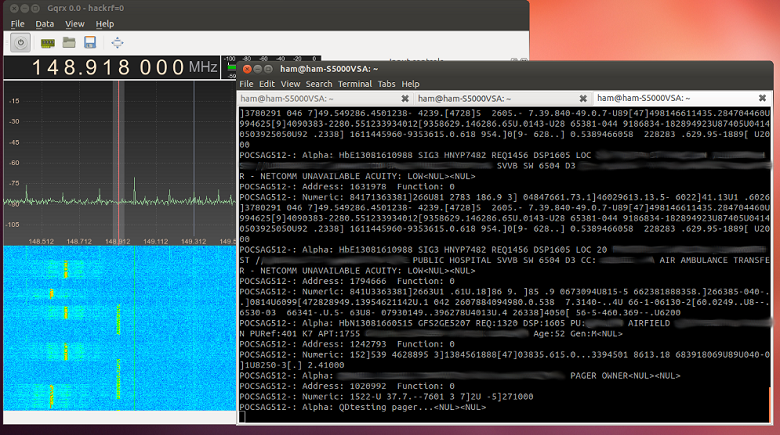This screenshot has height=435, width=780.
Task: Open the Gqrx Help menu
Action: coord(105,23)
